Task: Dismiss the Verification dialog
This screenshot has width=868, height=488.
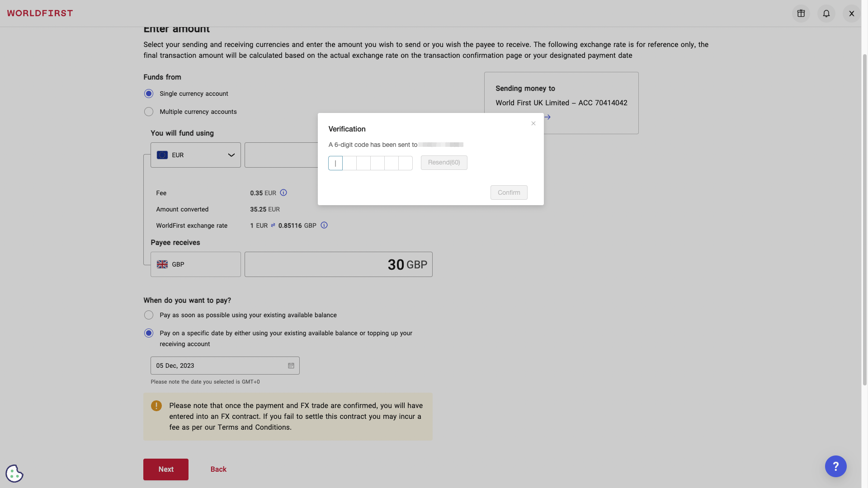Action: click(x=533, y=123)
